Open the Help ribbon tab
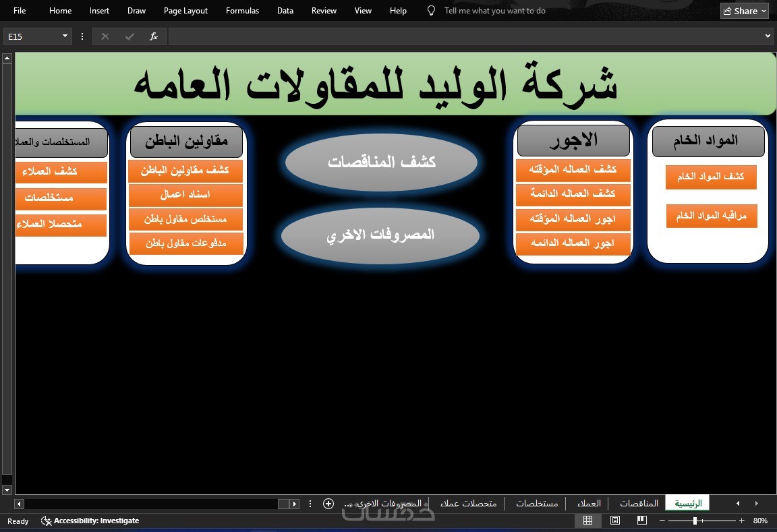 398,10
